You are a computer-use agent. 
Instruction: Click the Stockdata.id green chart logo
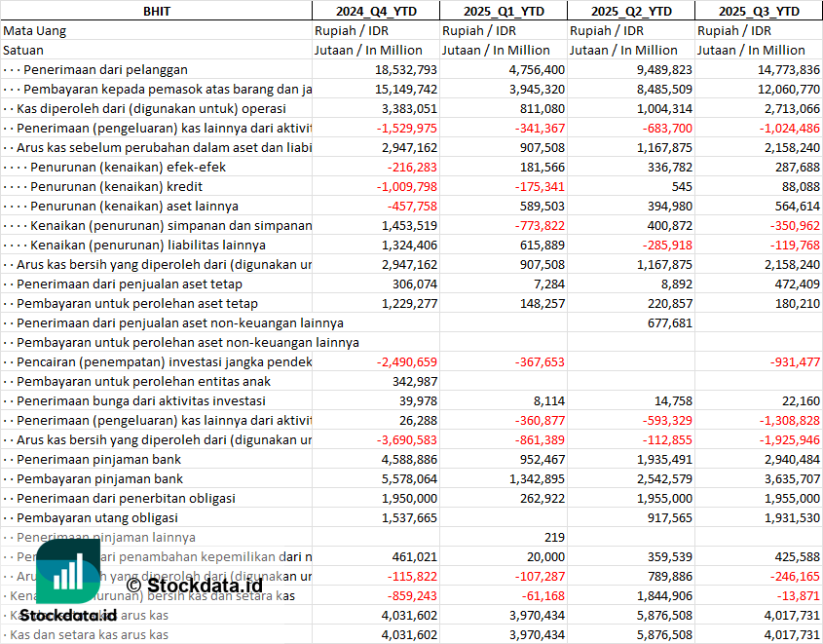(67, 571)
